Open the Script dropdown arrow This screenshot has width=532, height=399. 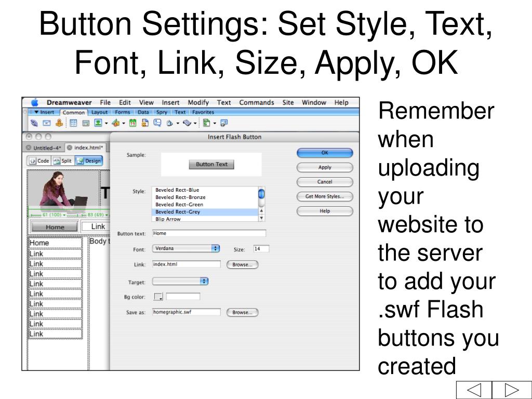pos(195,124)
